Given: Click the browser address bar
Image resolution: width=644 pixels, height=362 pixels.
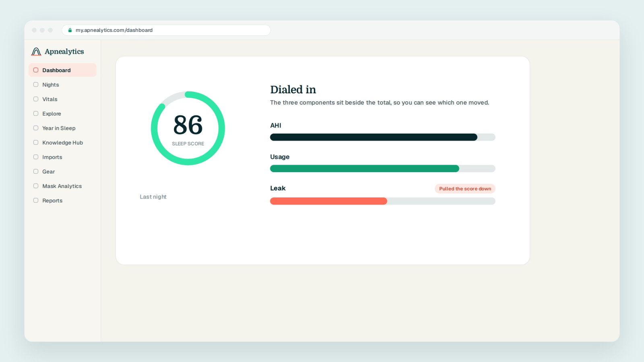Looking at the screenshot, I should point(166,30).
